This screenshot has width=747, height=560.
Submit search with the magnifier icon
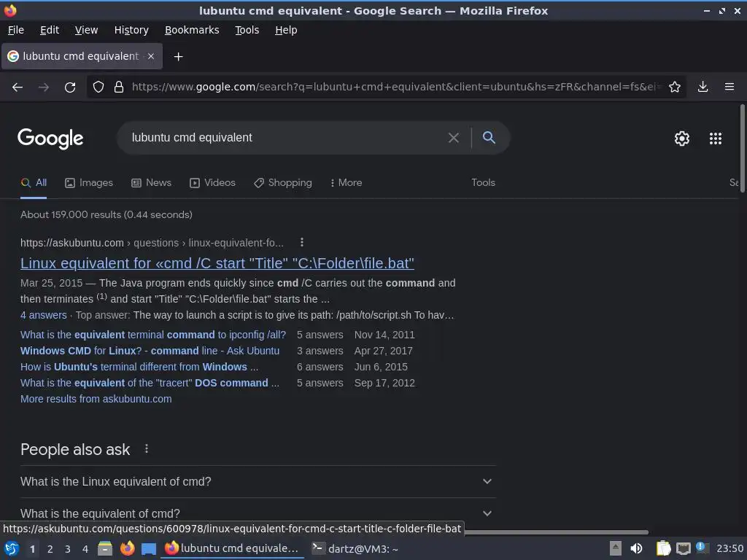[x=489, y=138]
